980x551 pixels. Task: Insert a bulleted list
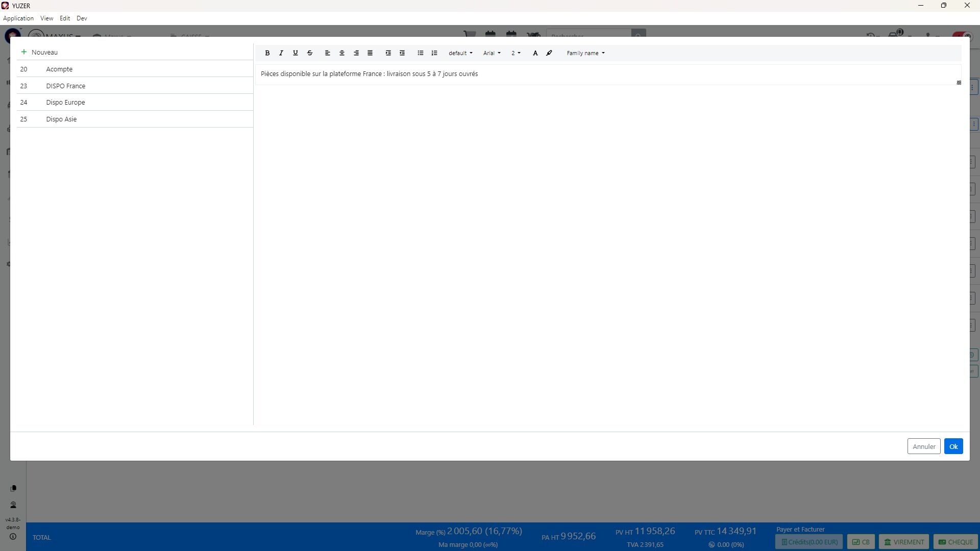tap(420, 53)
